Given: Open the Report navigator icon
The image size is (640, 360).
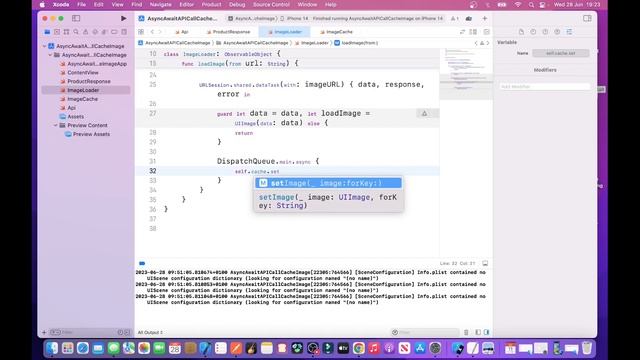Looking at the screenshot, I should pos(124,32).
